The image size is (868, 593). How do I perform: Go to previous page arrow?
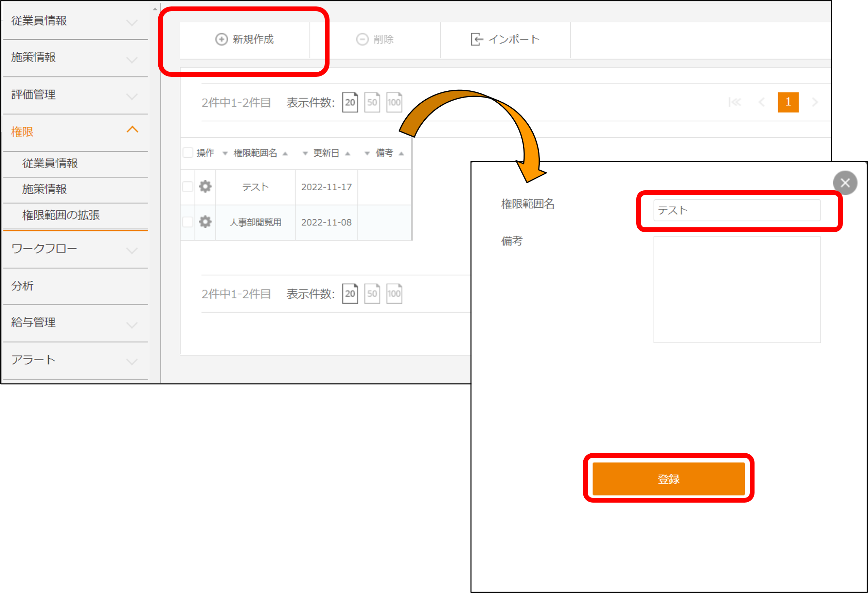point(762,102)
